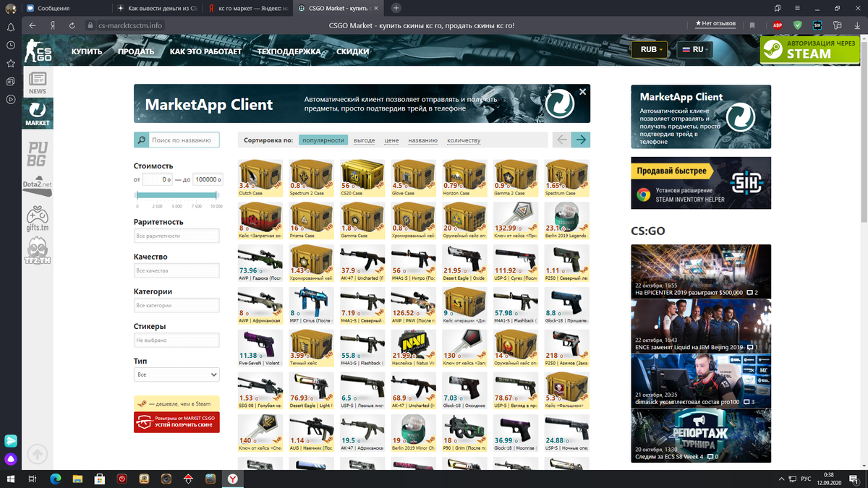The width and height of the screenshot is (868, 488).
Task: Click the maximum price input field
Action: pos(208,179)
